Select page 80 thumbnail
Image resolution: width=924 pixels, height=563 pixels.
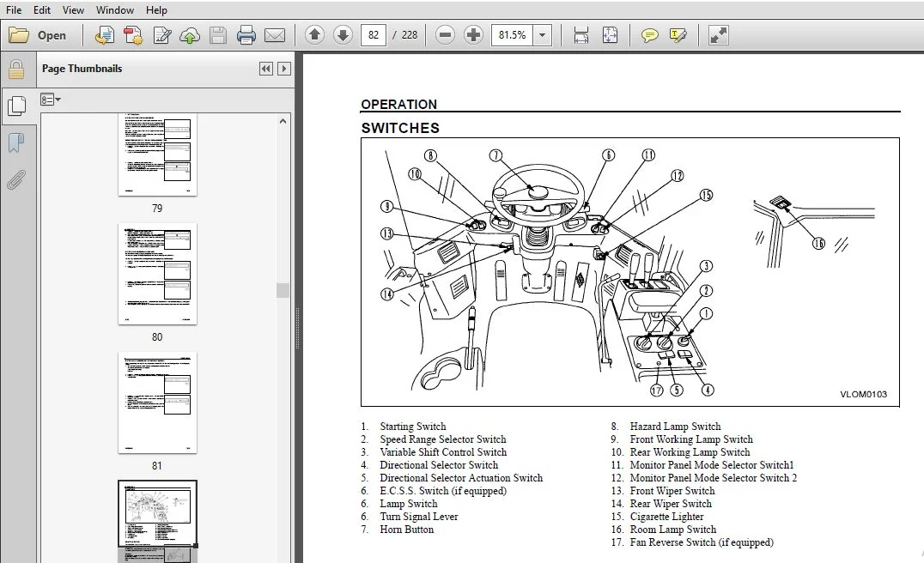tap(157, 274)
